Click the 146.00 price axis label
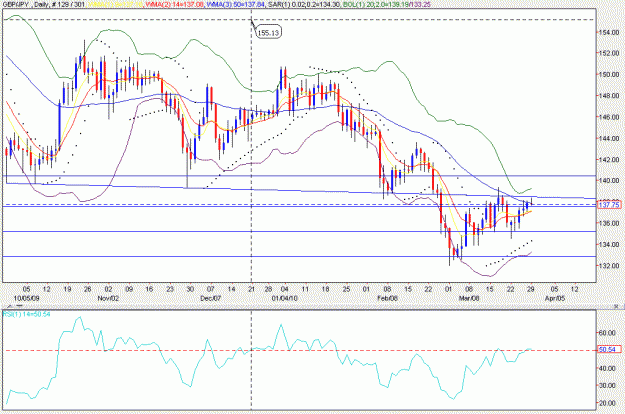Viewport: 625px width, 414px height. pyautogui.click(x=609, y=117)
